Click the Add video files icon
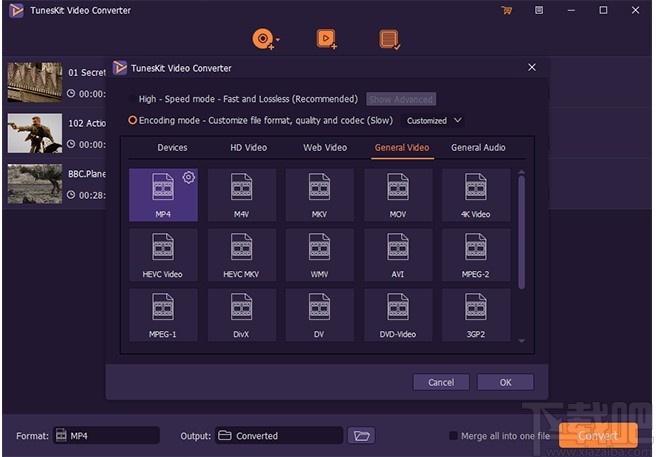This screenshot has height=457, width=656. click(327, 39)
